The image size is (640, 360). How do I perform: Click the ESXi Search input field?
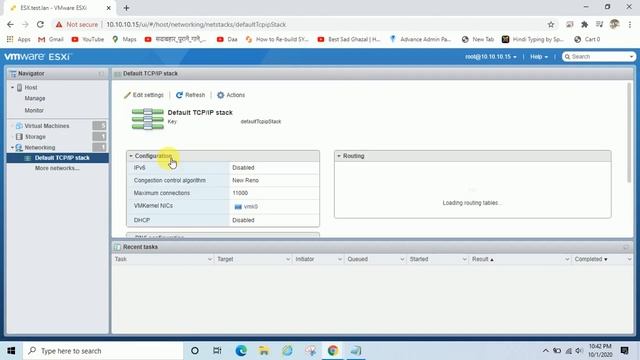tap(599, 57)
